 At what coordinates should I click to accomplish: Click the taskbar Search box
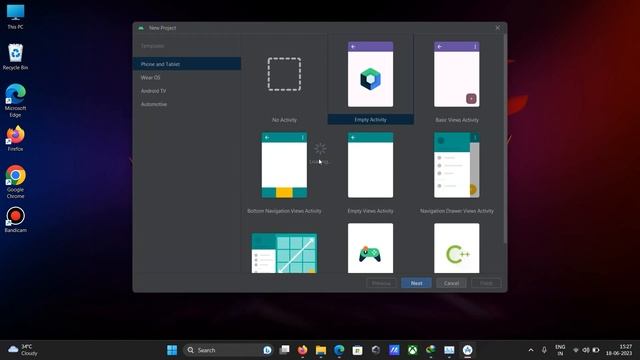229,350
